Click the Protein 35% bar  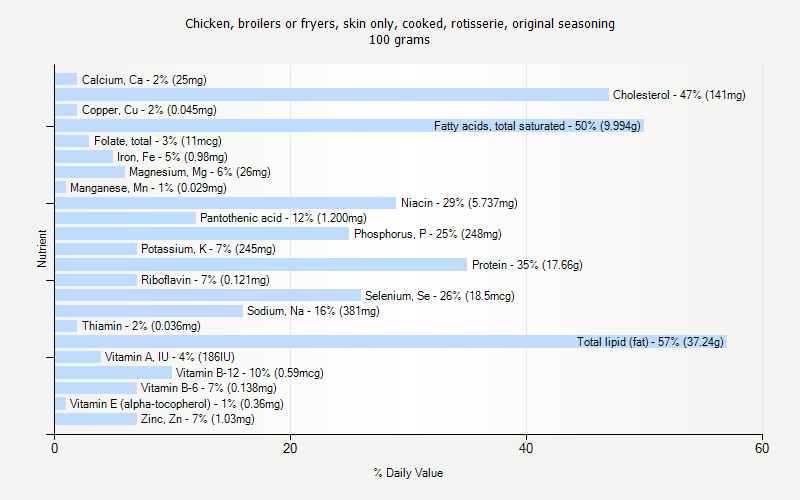pos(260,265)
